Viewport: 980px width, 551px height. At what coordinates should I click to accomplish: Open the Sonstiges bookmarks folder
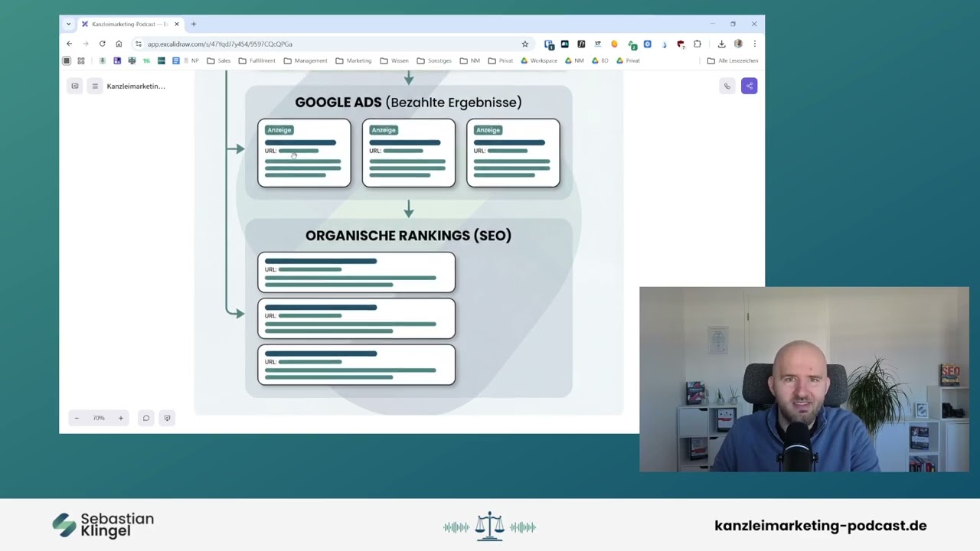(434, 60)
